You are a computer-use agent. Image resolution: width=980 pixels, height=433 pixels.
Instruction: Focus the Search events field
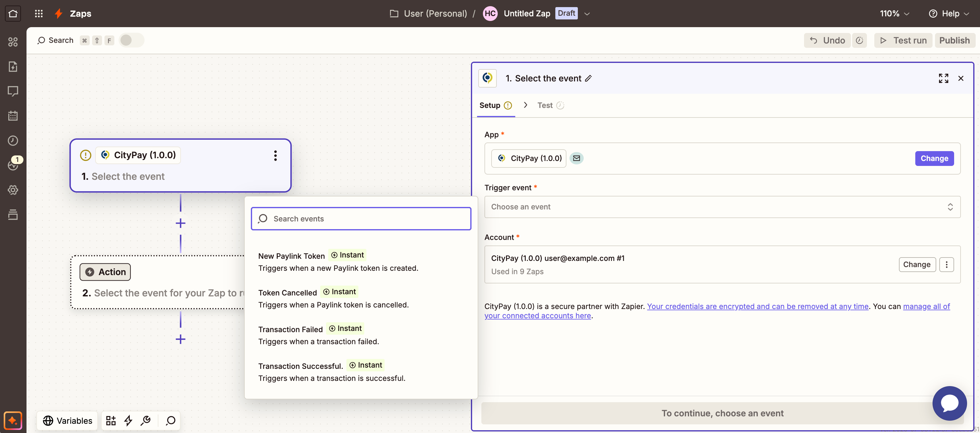(x=361, y=219)
